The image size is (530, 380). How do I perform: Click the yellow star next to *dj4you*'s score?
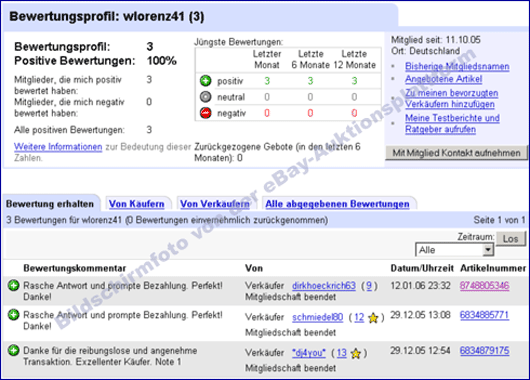click(356, 354)
